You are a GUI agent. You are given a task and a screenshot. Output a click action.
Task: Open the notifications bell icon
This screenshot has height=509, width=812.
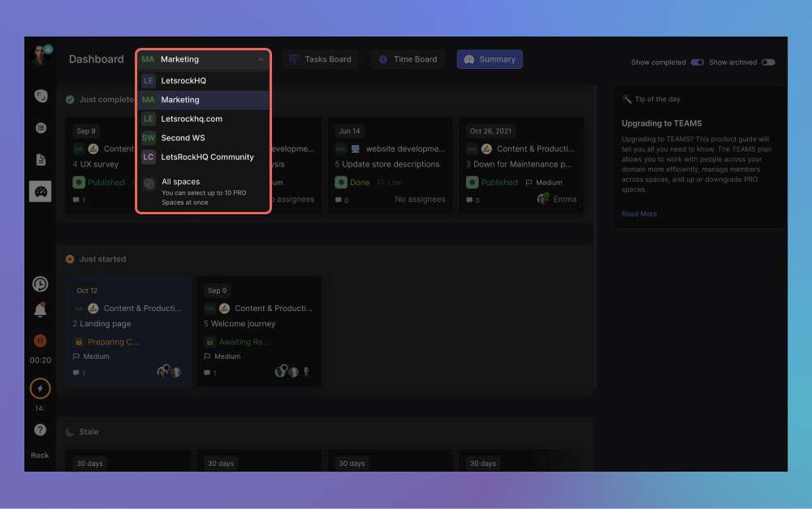pyautogui.click(x=41, y=309)
